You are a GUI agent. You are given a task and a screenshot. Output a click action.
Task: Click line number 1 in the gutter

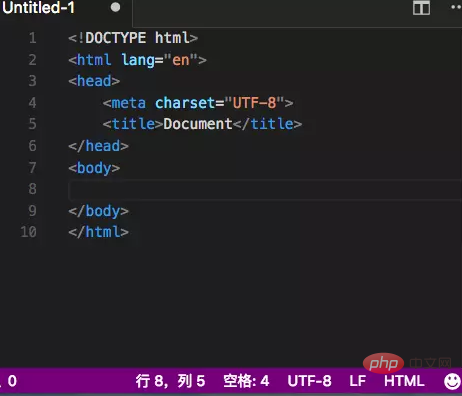click(x=32, y=38)
